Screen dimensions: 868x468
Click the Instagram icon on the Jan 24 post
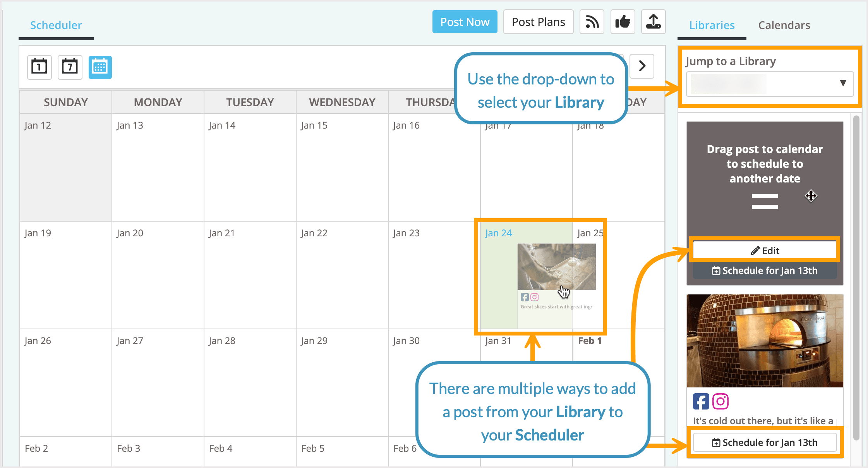pyautogui.click(x=535, y=297)
